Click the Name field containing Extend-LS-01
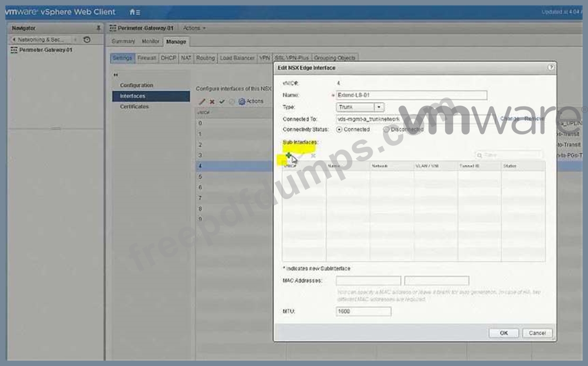 (x=411, y=95)
